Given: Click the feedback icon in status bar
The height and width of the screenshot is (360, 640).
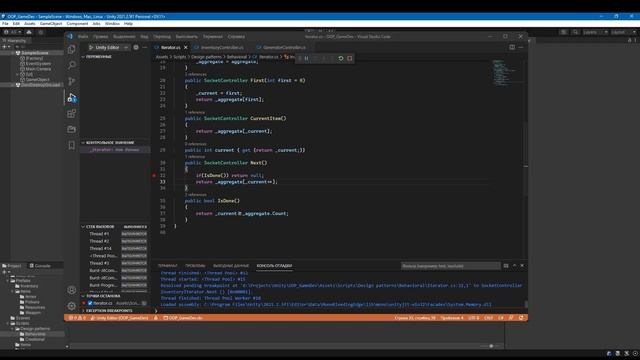Looking at the screenshot, I should click(511, 318).
